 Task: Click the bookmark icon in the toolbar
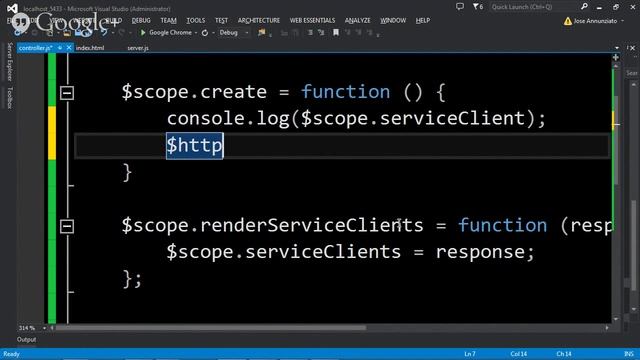[336, 32]
